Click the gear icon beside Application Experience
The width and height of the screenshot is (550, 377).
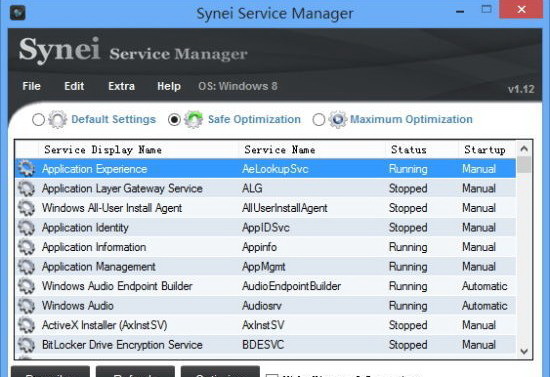coord(27,169)
